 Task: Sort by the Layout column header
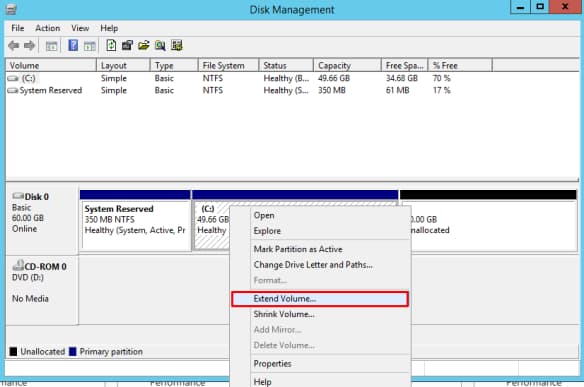click(x=123, y=66)
